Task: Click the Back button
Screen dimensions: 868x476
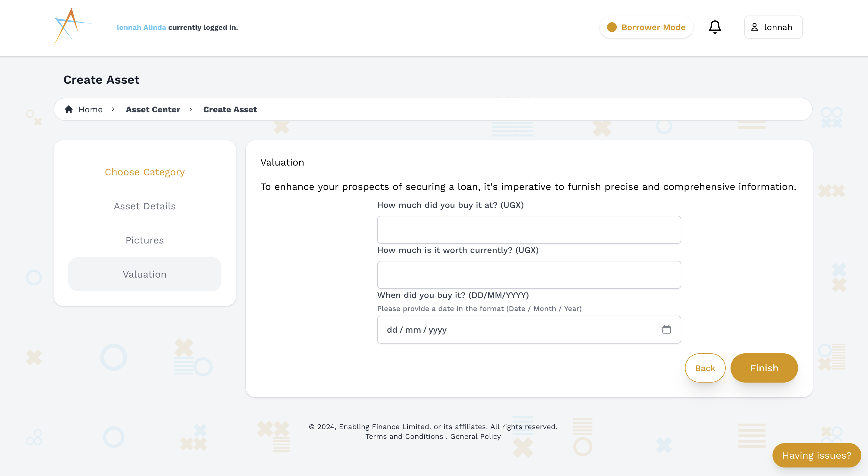Action: pyautogui.click(x=705, y=368)
